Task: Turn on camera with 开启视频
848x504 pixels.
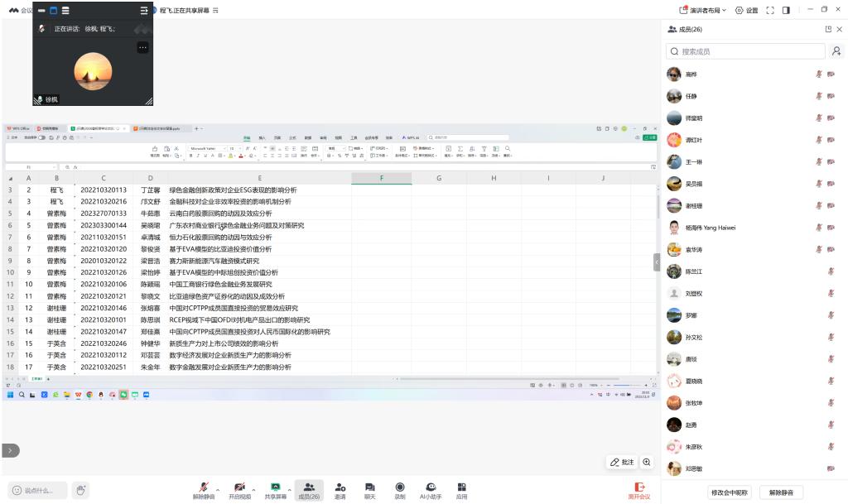Action: coord(238,490)
